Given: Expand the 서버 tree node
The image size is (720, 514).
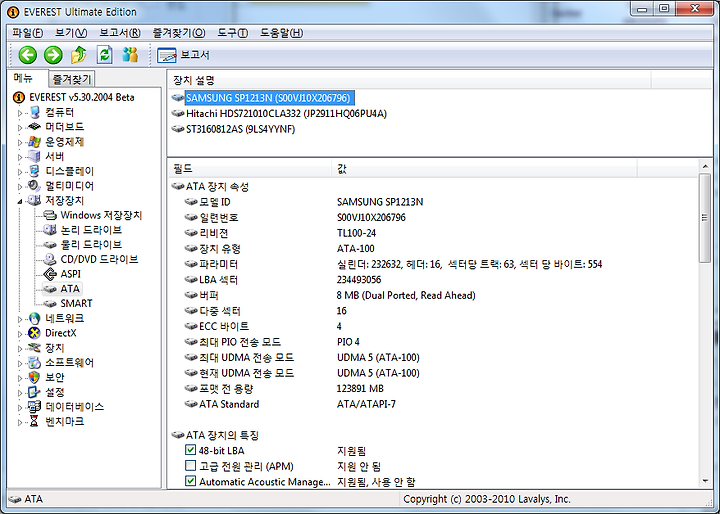Looking at the screenshot, I should coord(20,157).
